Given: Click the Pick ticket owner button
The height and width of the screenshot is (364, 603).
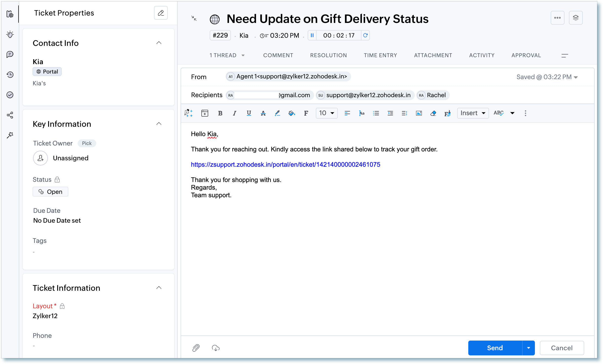Looking at the screenshot, I should pyautogui.click(x=87, y=143).
